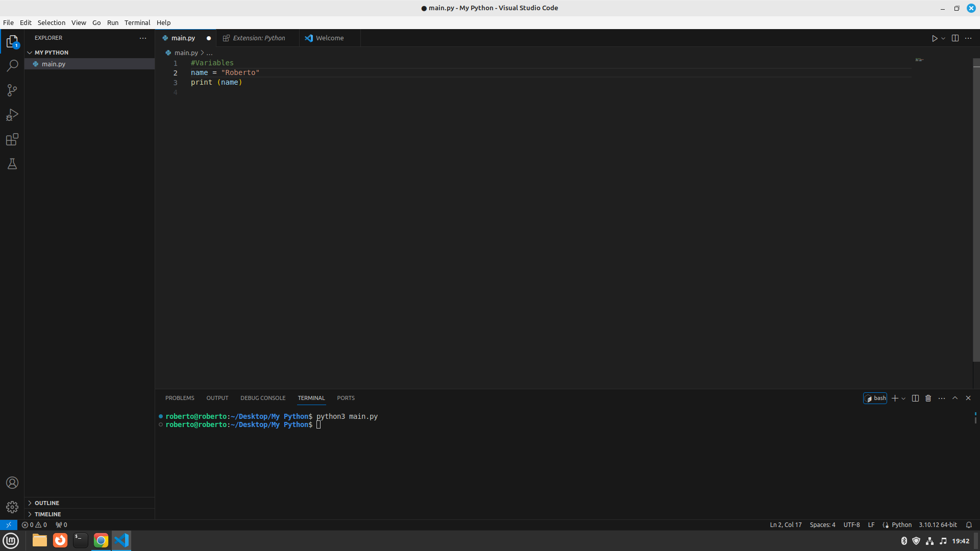The width and height of the screenshot is (980, 551).
Task: Open the Manage gear settings
Action: point(12,507)
